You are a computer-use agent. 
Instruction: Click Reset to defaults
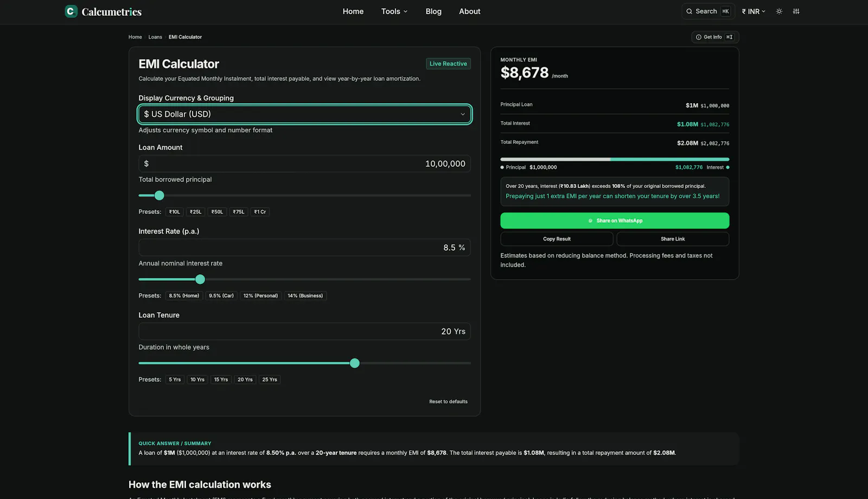click(x=448, y=402)
